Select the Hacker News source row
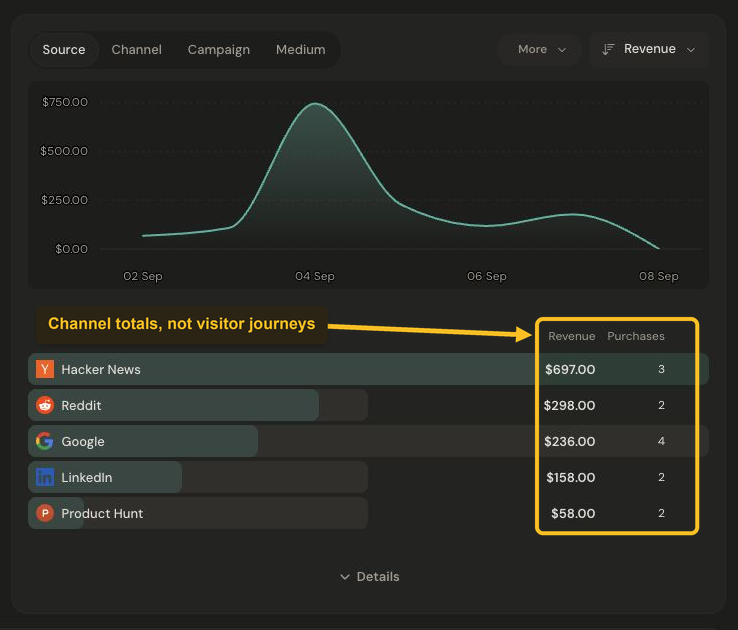Viewport: 738px width, 630px height. tap(369, 369)
